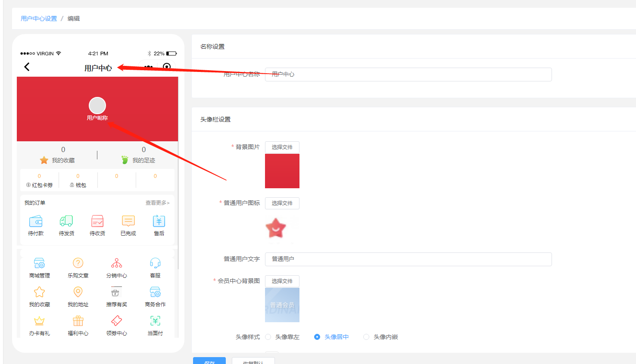
Task: Focus the 普通用户文字 input field
Action: coord(408,259)
